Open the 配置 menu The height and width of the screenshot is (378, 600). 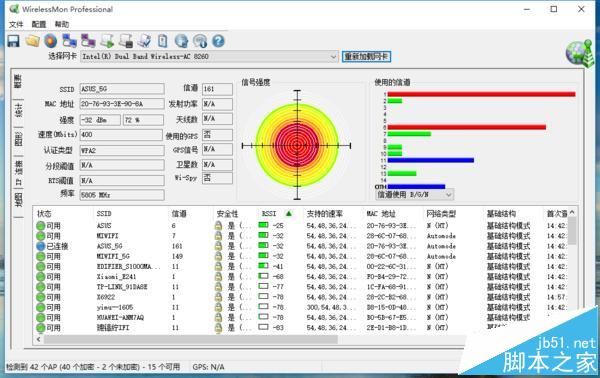39,24
